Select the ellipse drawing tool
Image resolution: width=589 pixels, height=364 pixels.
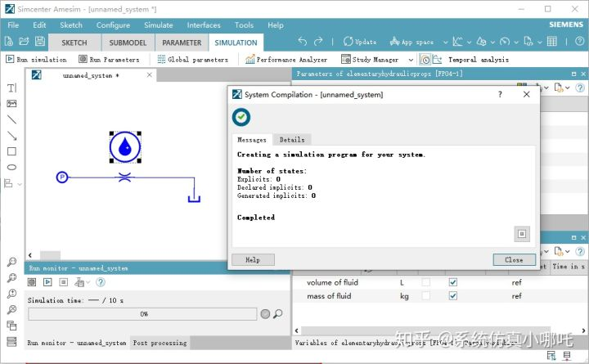(11, 167)
